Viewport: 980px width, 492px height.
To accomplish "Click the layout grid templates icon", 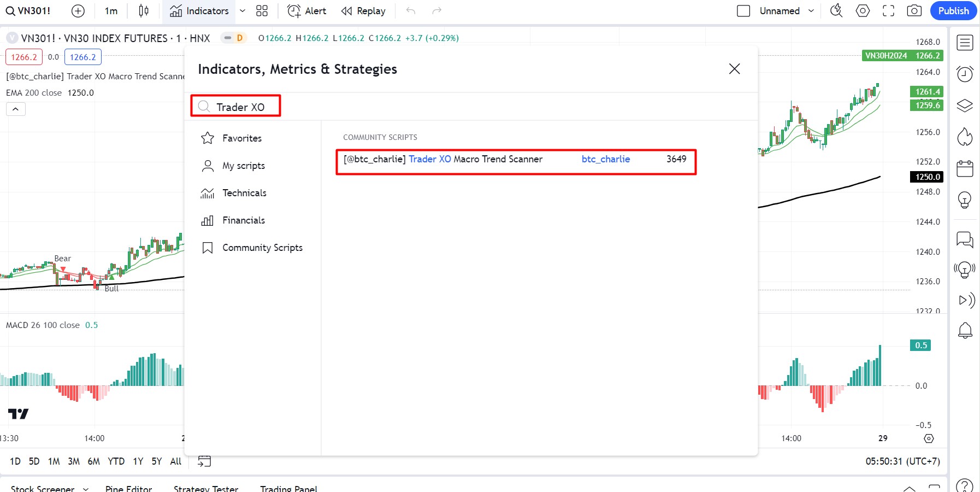I will tap(262, 11).
